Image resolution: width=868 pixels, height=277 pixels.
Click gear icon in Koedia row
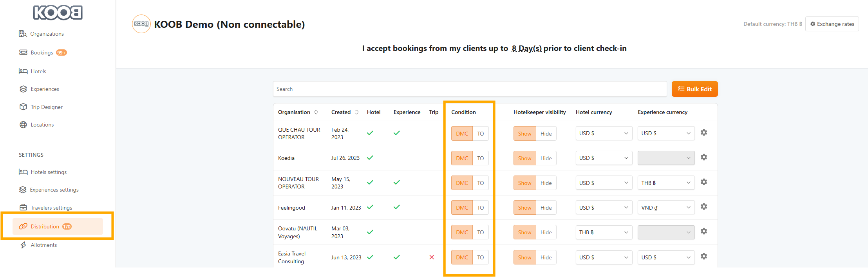coord(703,158)
